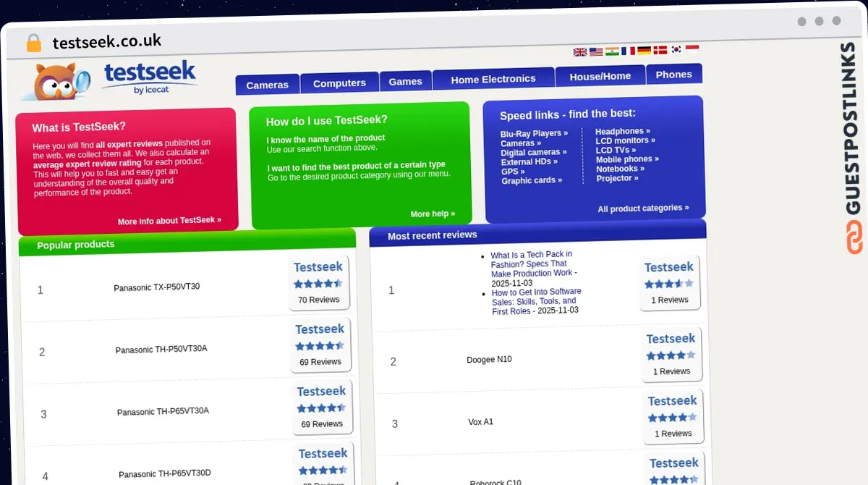Open the Games menu tab
This screenshot has height=485, width=868.
tap(405, 81)
